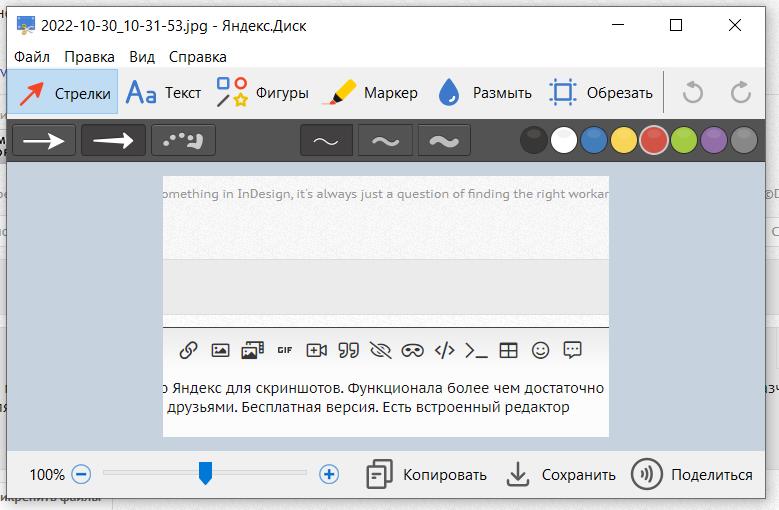
Task: Click the quote marks icon in the screenshot
Action: point(349,351)
